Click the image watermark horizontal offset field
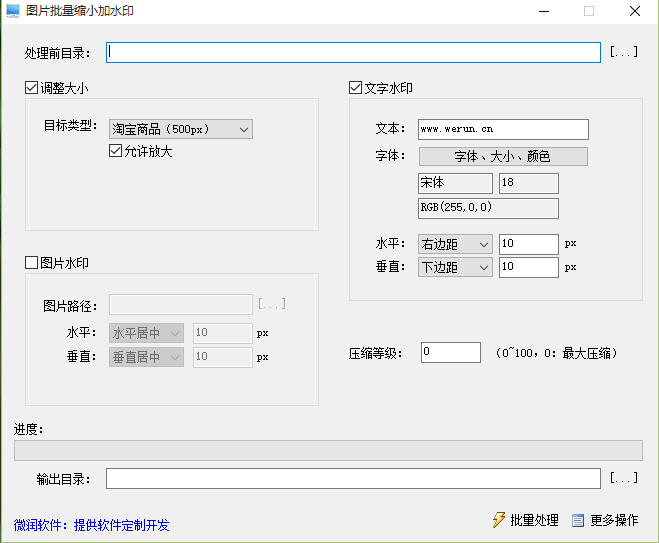Image resolution: width=659 pixels, height=543 pixels. [x=223, y=333]
